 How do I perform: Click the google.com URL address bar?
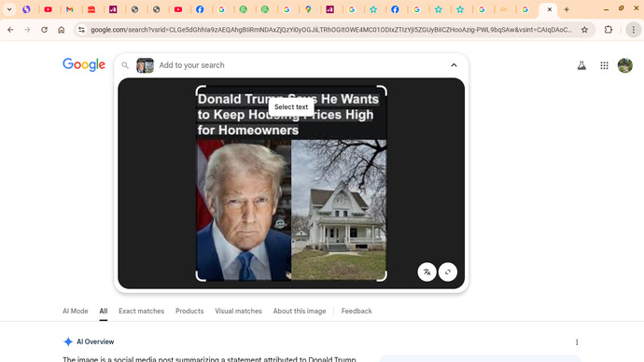point(330,30)
